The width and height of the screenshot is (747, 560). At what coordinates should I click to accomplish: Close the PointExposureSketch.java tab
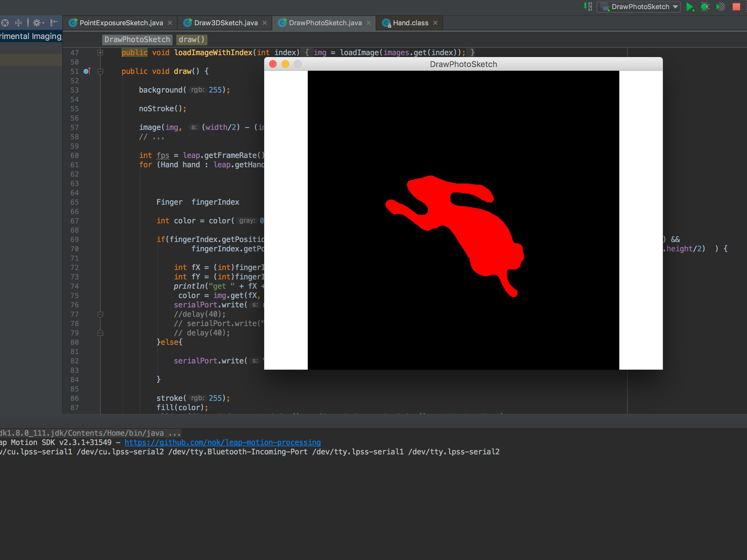point(170,23)
